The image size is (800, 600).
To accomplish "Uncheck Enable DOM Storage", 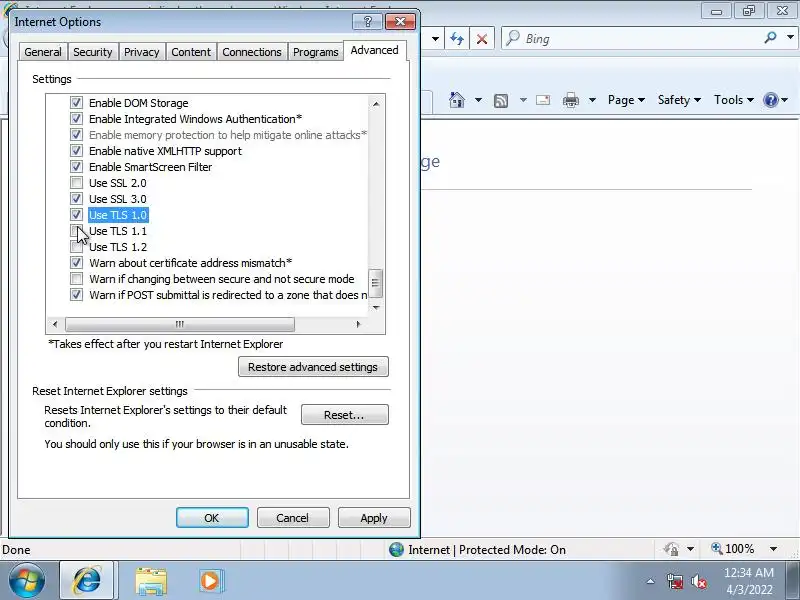I will coord(76,103).
